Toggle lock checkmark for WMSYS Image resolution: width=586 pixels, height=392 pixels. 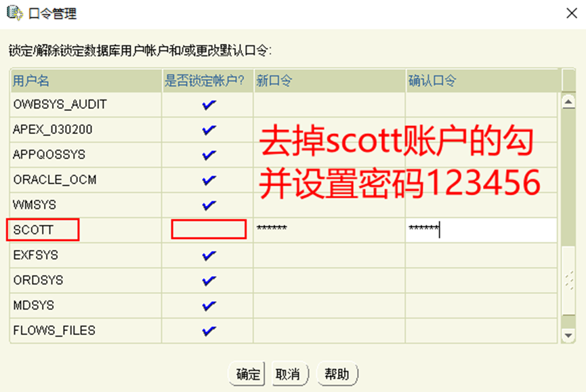209,205
